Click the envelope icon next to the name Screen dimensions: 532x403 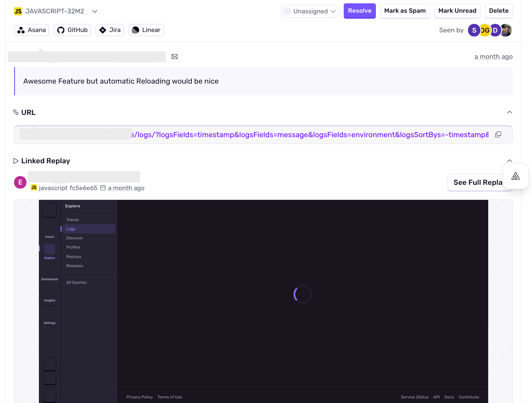point(175,56)
